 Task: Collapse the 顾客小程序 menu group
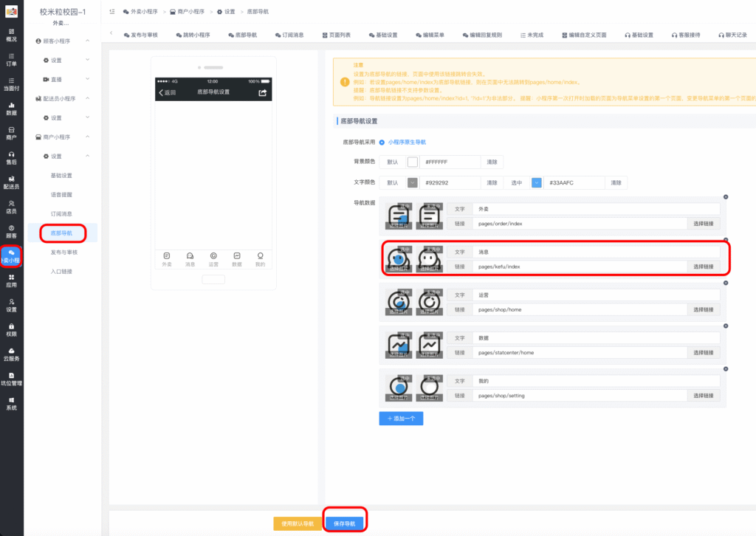[87, 40]
